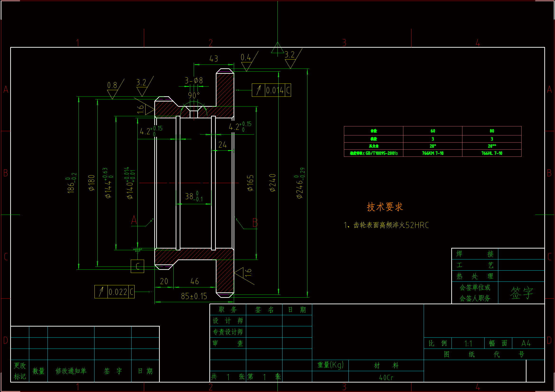Click the 技术要求 heading text
The image size is (555, 392).
(x=385, y=207)
